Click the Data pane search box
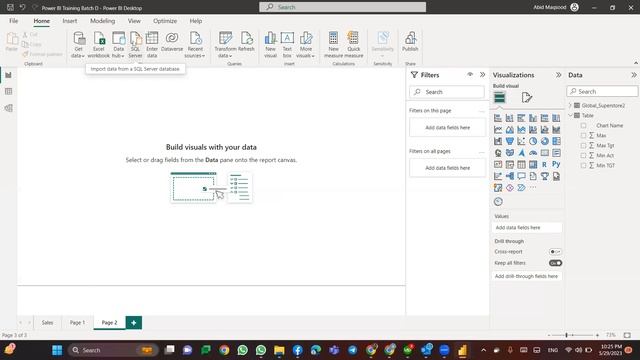 [602, 91]
